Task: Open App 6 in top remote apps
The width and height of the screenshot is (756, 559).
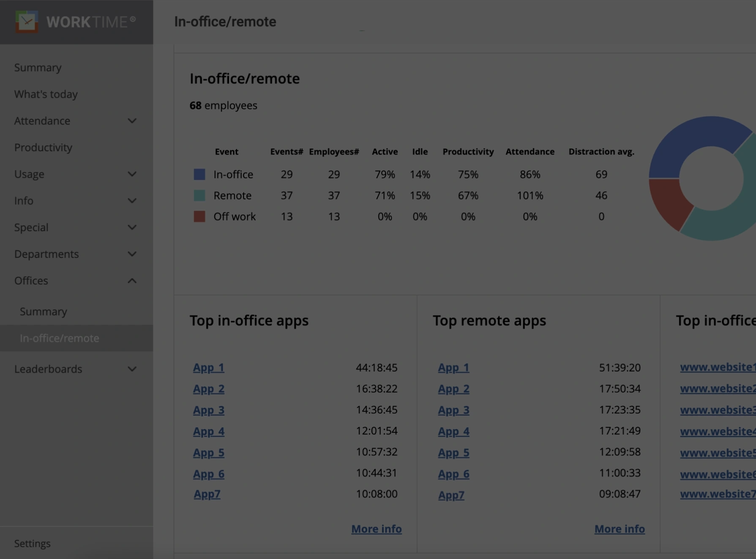Action: coord(453,474)
